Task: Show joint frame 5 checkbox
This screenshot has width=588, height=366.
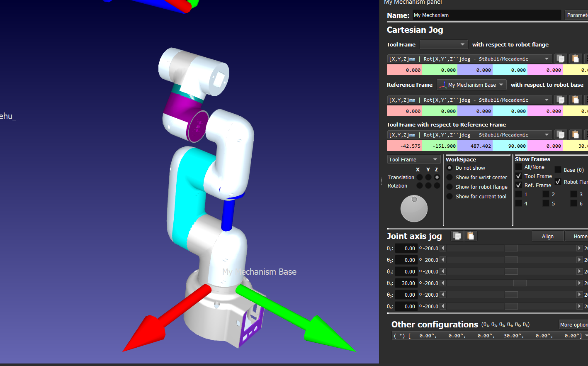Action: point(546,203)
